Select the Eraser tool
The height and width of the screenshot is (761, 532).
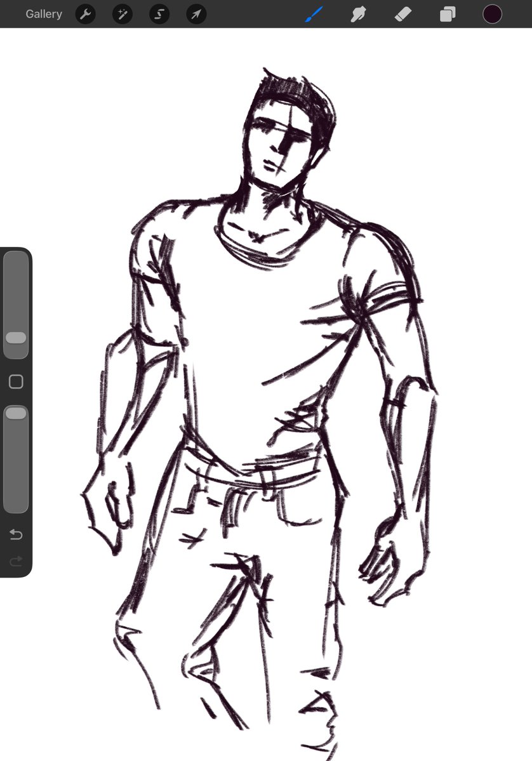[403, 14]
